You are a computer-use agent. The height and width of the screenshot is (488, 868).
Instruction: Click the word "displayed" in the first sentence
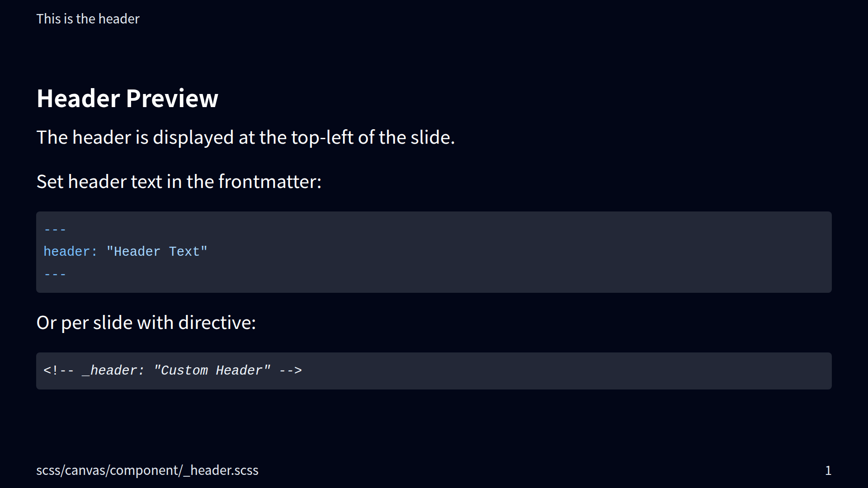[x=193, y=137]
